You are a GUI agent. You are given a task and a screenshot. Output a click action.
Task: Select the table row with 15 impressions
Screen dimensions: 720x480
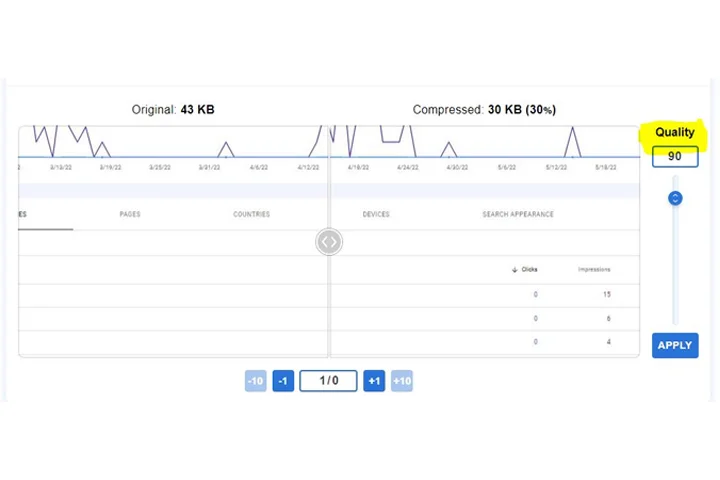pos(480,295)
